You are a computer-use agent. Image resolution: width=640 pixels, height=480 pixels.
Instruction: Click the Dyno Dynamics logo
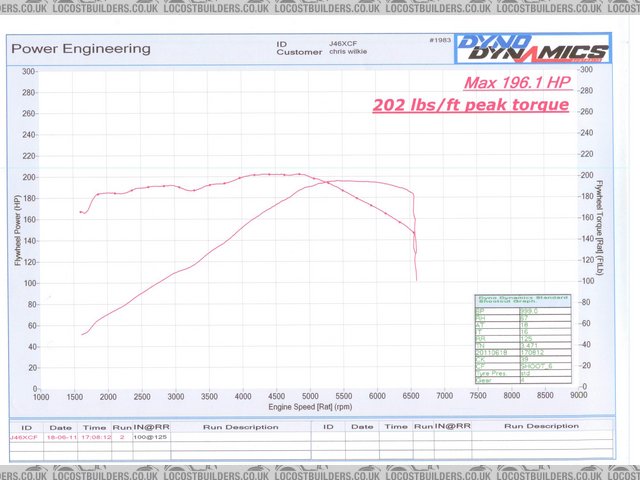click(x=533, y=49)
